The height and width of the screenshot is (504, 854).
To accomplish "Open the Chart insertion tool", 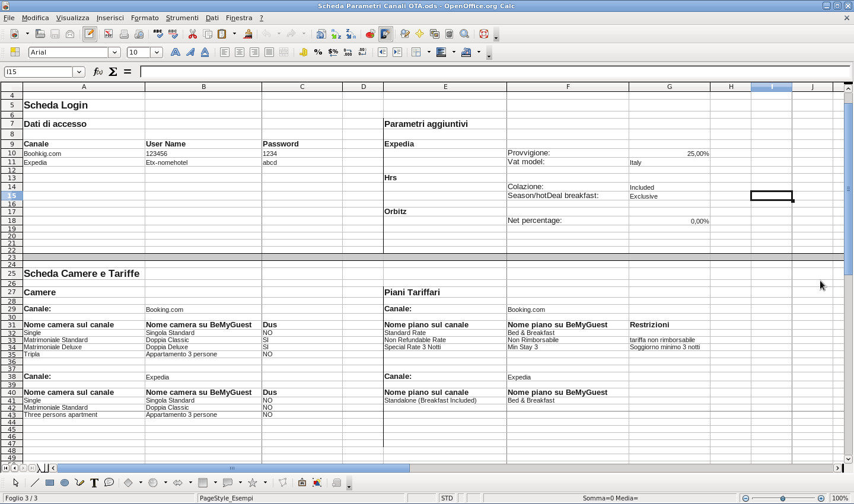I will pos(370,34).
